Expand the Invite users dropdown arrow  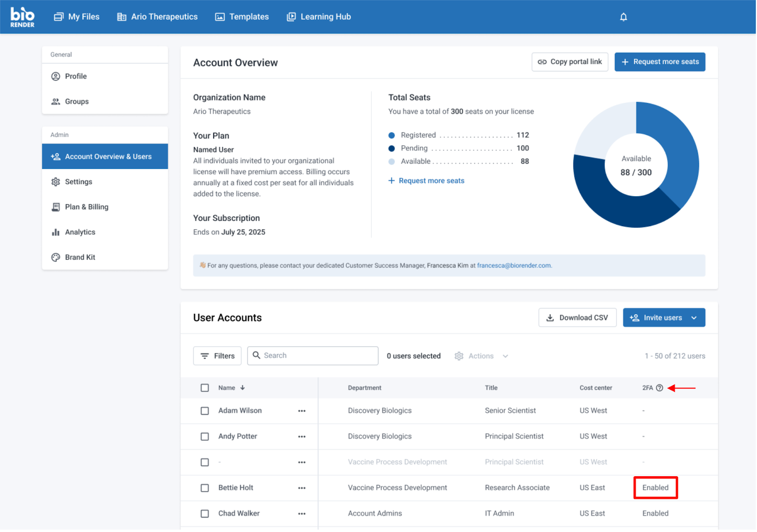pos(694,318)
